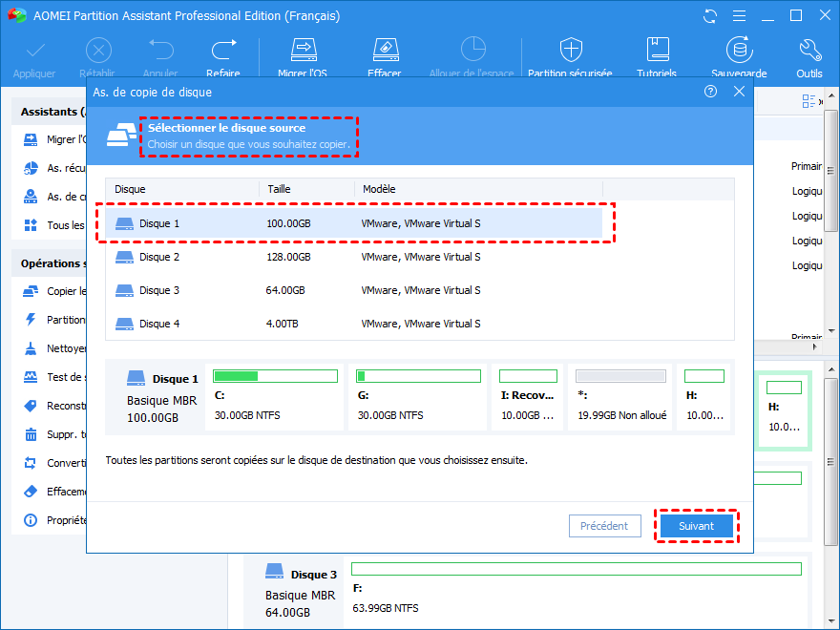Click the Précédent button
Viewport: 840px width, 630px height.
[605, 526]
